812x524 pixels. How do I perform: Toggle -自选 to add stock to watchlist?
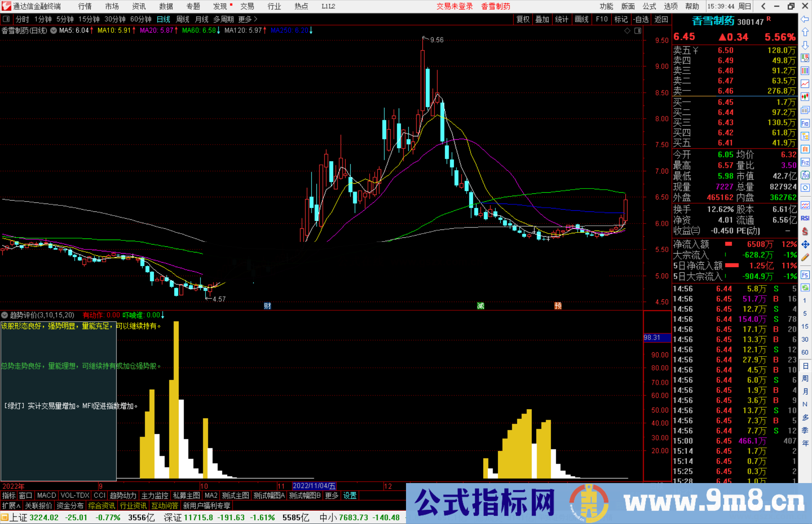click(641, 19)
